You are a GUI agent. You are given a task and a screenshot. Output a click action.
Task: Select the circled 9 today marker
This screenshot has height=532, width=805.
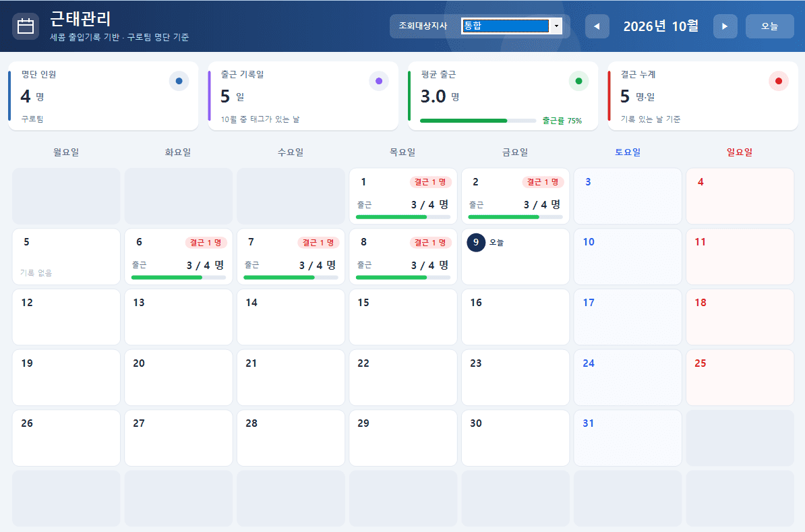pyautogui.click(x=476, y=242)
